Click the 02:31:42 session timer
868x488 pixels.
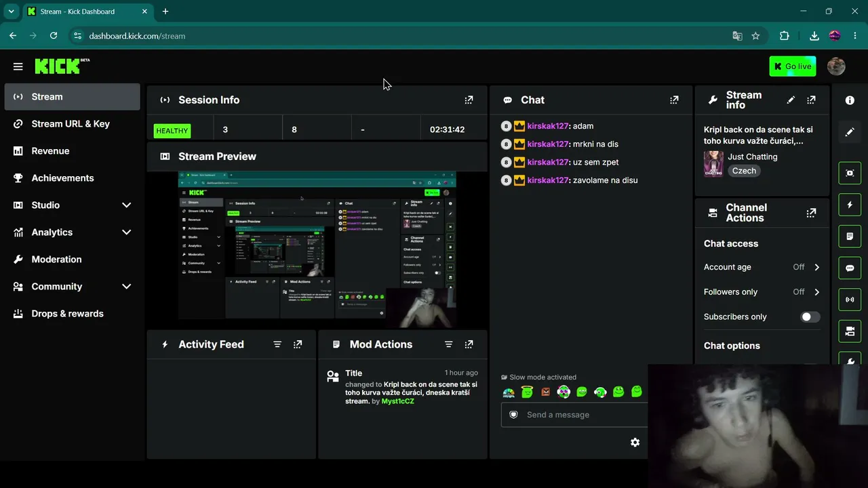tap(448, 129)
